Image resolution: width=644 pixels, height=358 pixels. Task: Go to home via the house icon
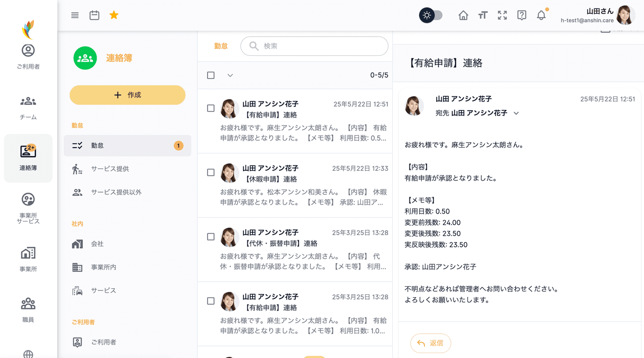[x=463, y=15]
